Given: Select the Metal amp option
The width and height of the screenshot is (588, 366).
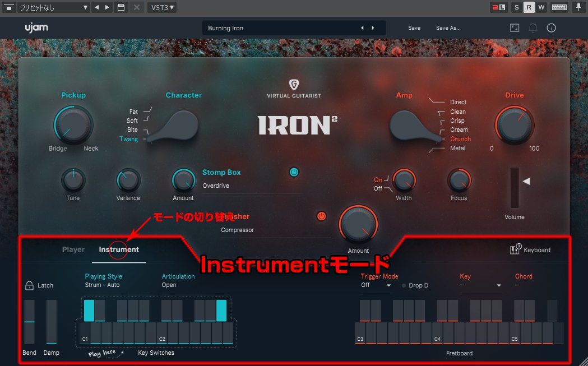Looking at the screenshot, I should (x=457, y=149).
